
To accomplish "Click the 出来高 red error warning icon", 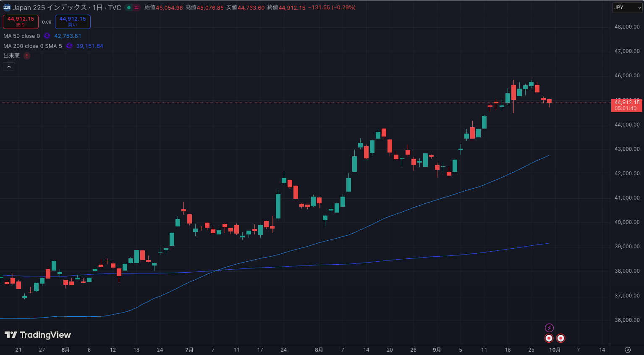I will 27,56.
